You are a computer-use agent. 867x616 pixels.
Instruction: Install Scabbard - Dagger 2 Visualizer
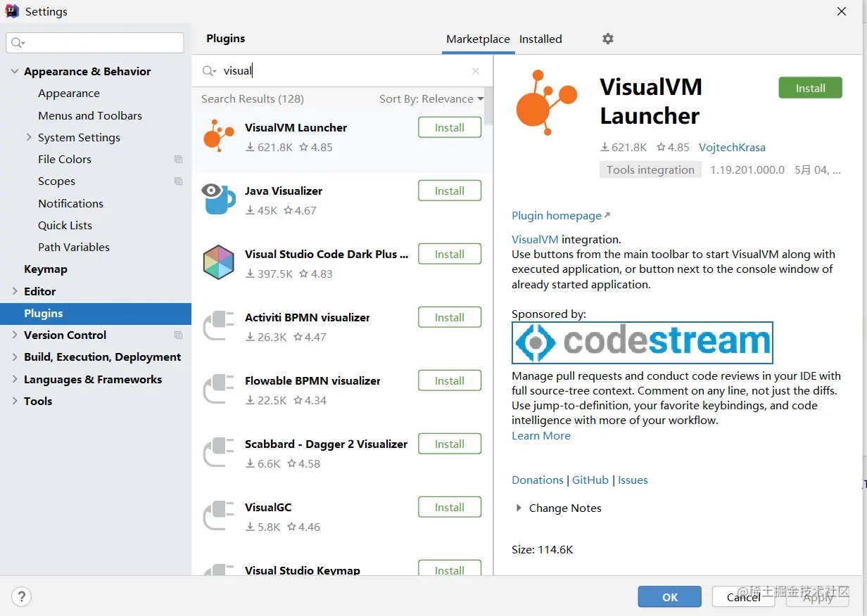pyautogui.click(x=450, y=444)
